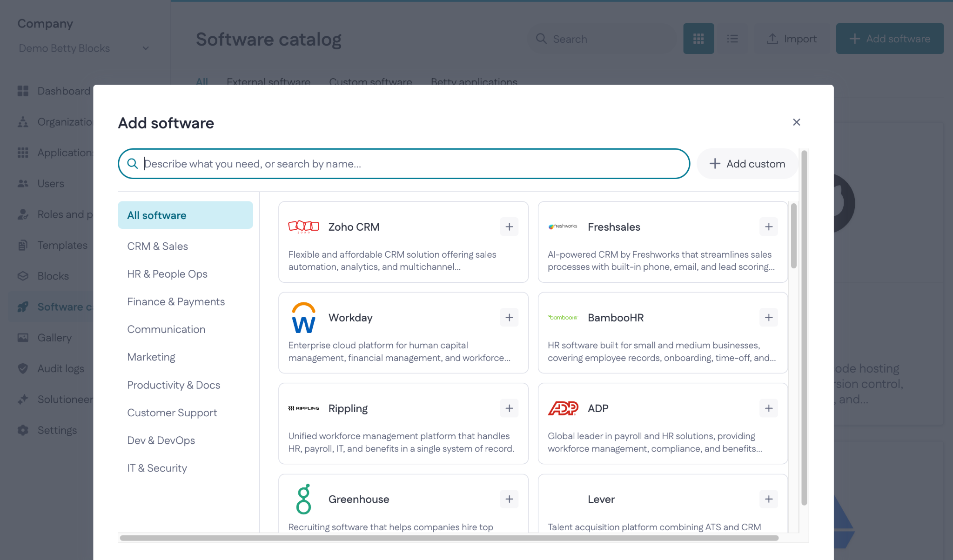This screenshot has width=953, height=560.
Task: Click the Greenhouse logo
Action: click(x=303, y=499)
